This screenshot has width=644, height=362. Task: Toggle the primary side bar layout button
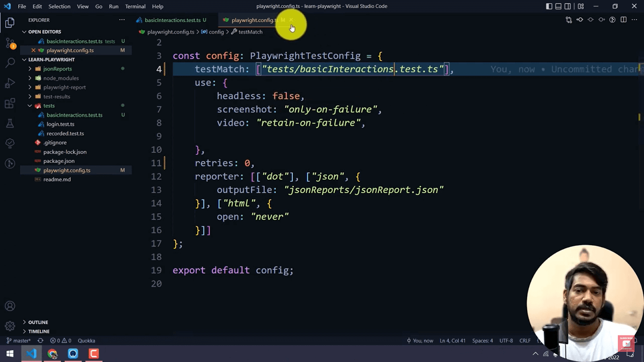(x=549, y=6)
